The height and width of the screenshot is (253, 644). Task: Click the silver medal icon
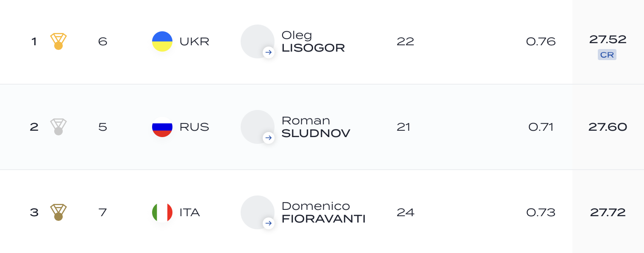click(x=58, y=127)
